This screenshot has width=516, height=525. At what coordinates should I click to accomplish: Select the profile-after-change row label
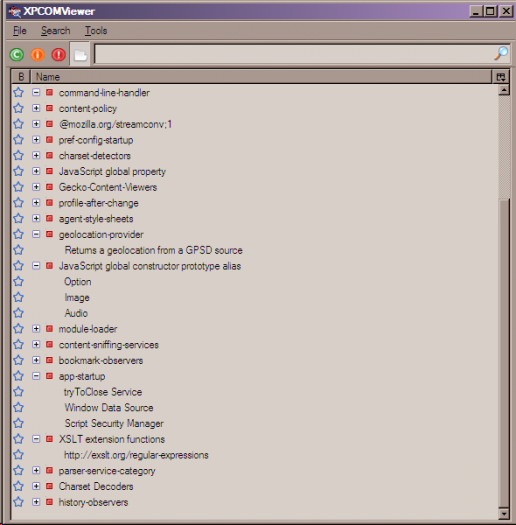[x=98, y=203]
